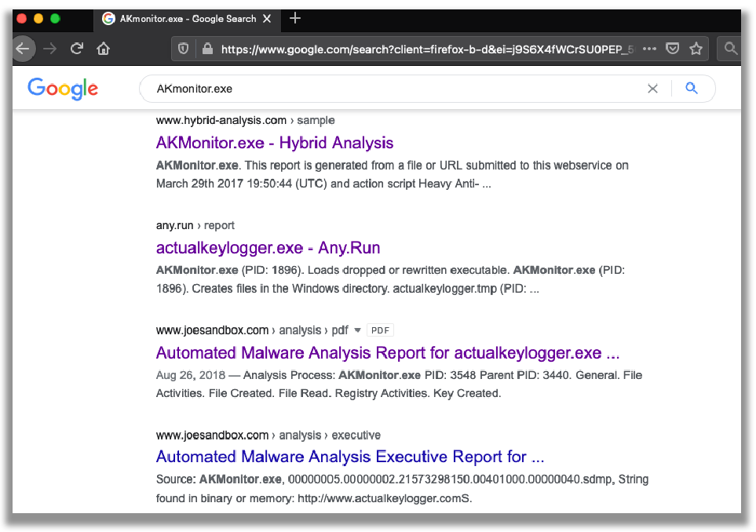Open Automated Malware Analysis Report for actualkeylogger.exe
The height and width of the screenshot is (532, 756).
(x=388, y=353)
